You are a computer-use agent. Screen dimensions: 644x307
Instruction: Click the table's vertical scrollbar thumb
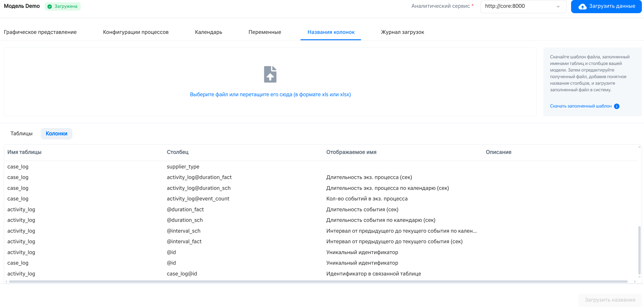[639, 250]
